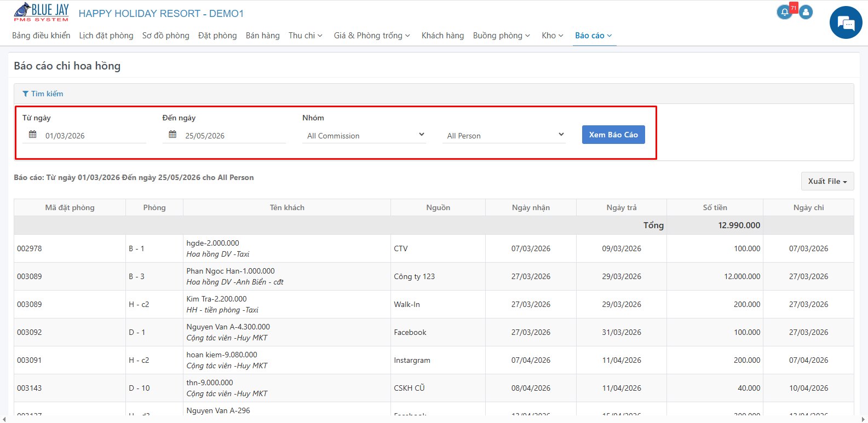Click the filter funnel icon beside Tìm kiếm
The width and height of the screenshot is (868, 423).
[25, 94]
